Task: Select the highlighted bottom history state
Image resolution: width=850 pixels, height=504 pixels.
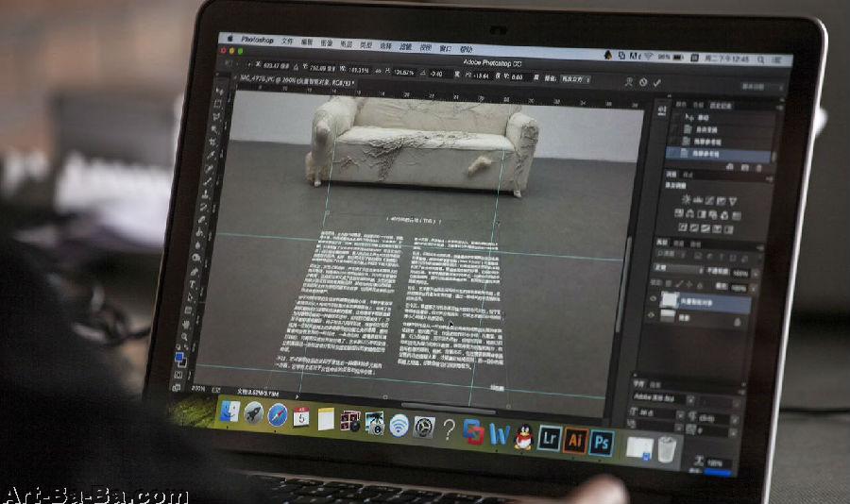Action: coord(719,155)
